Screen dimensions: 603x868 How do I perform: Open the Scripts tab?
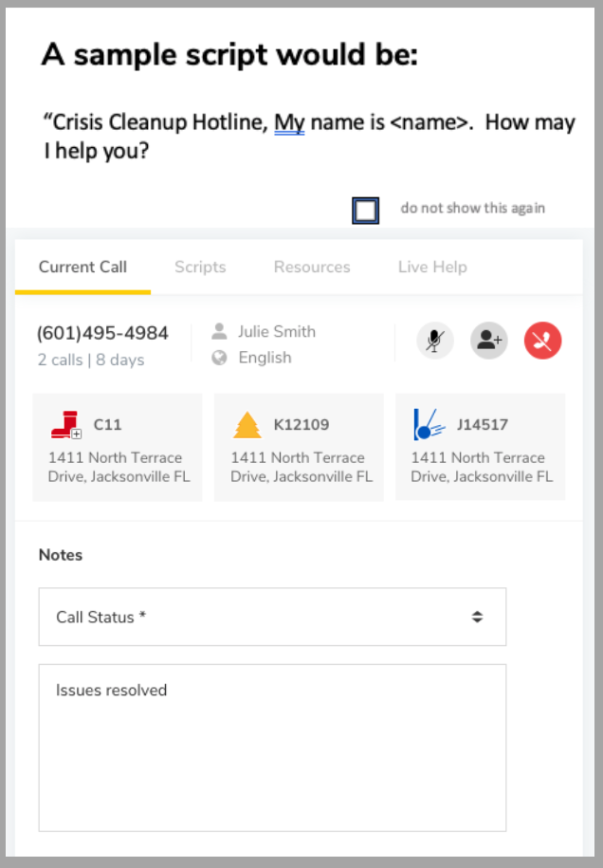pyautogui.click(x=200, y=267)
